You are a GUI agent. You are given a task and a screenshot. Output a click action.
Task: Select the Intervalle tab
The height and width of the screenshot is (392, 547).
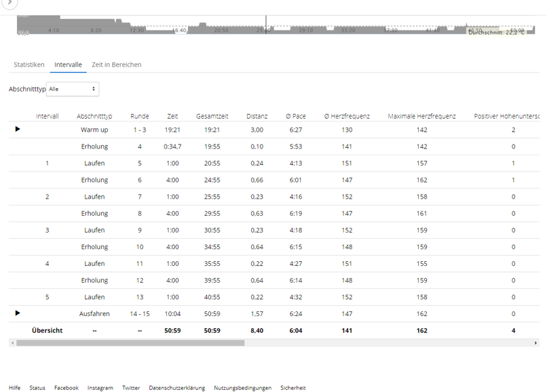pos(68,65)
